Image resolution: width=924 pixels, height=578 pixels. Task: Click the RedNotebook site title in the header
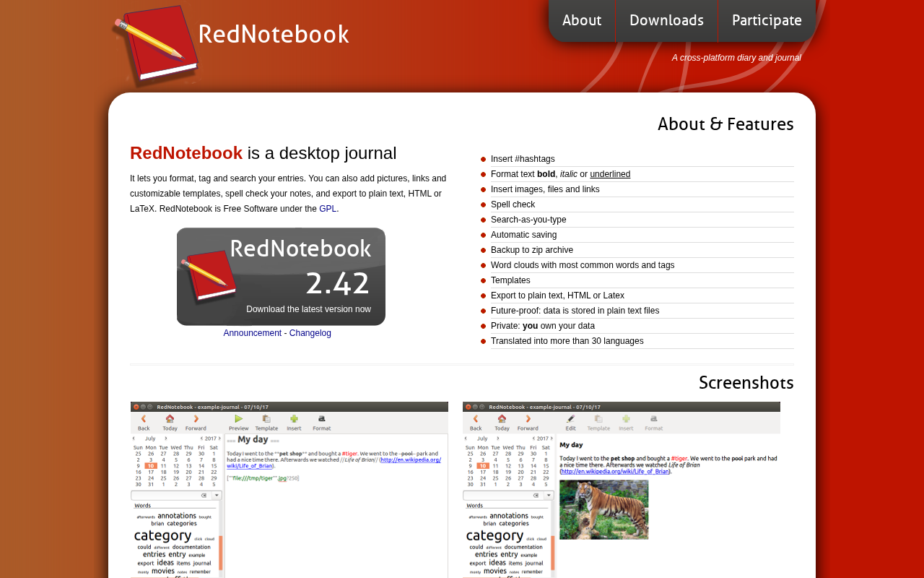[x=274, y=35]
